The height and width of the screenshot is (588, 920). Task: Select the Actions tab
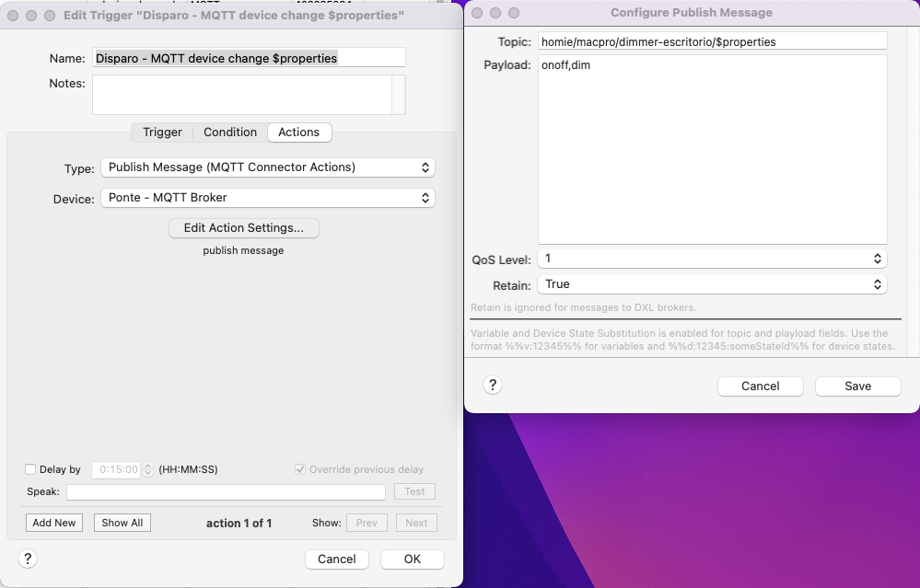(299, 133)
